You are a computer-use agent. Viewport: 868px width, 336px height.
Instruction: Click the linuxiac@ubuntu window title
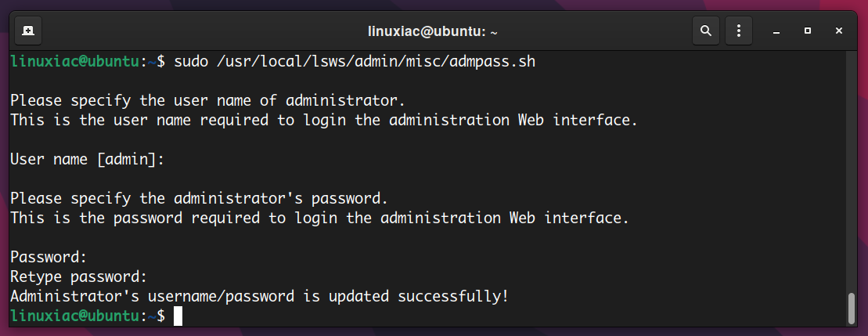point(432,31)
